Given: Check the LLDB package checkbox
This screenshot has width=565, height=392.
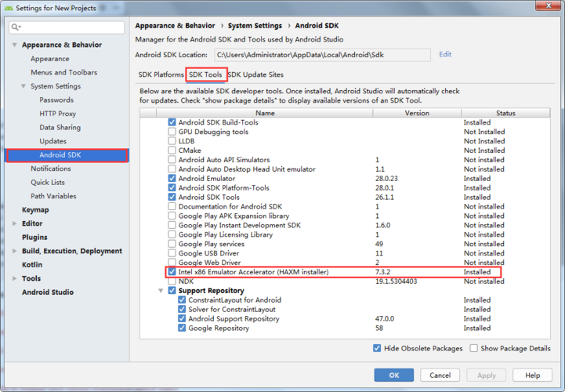Looking at the screenshot, I should pos(172,141).
